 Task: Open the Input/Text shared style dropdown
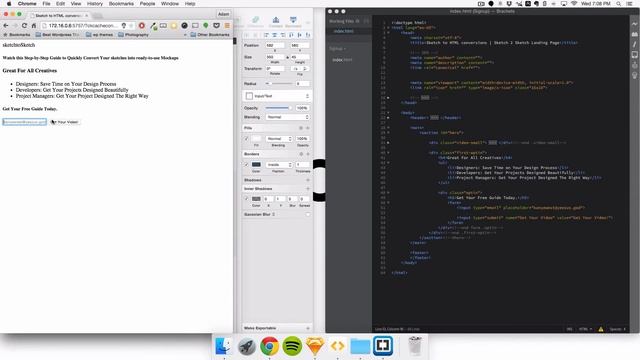pos(277,96)
